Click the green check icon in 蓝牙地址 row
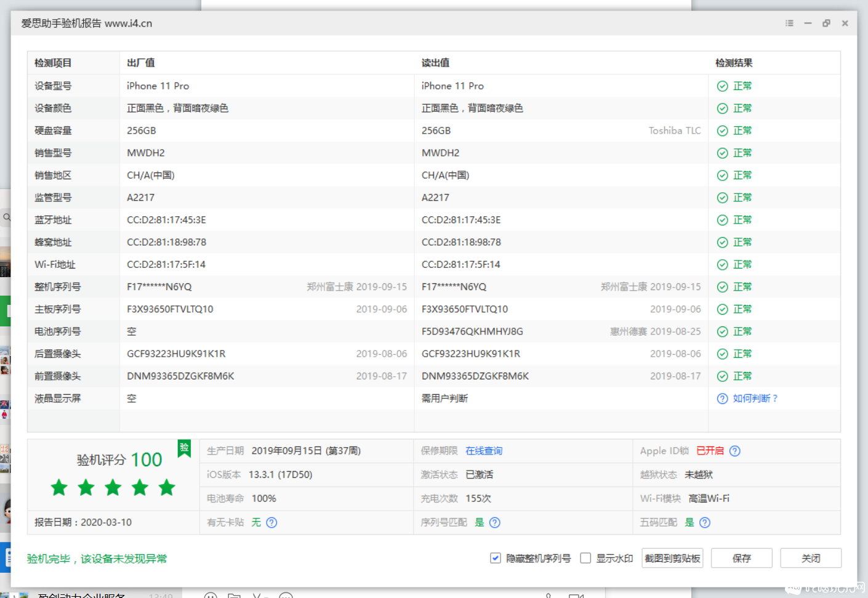The width and height of the screenshot is (868, 598). click(723, 220)
